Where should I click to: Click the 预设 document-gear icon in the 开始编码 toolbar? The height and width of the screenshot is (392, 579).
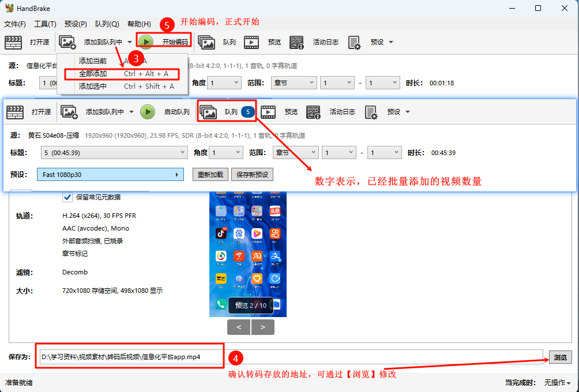pyautogui.click(x=354, y=42)
